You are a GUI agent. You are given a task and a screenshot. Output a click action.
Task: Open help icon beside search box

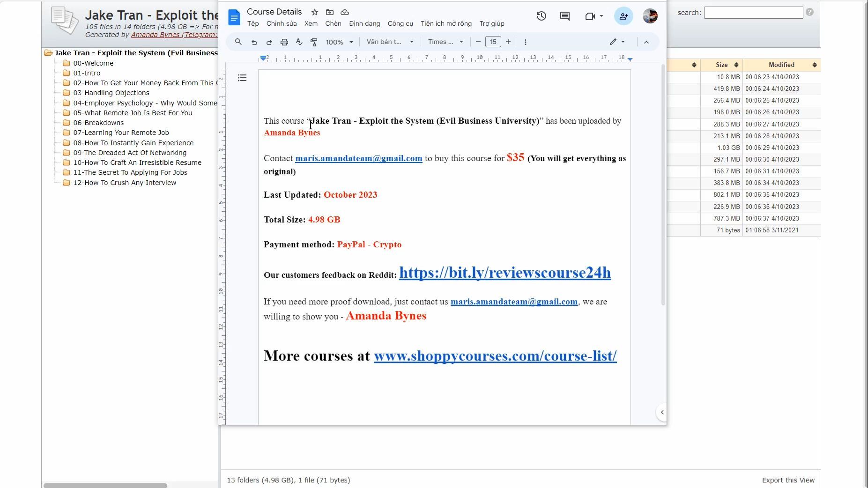pyautogui.click(x=810, y=12)
